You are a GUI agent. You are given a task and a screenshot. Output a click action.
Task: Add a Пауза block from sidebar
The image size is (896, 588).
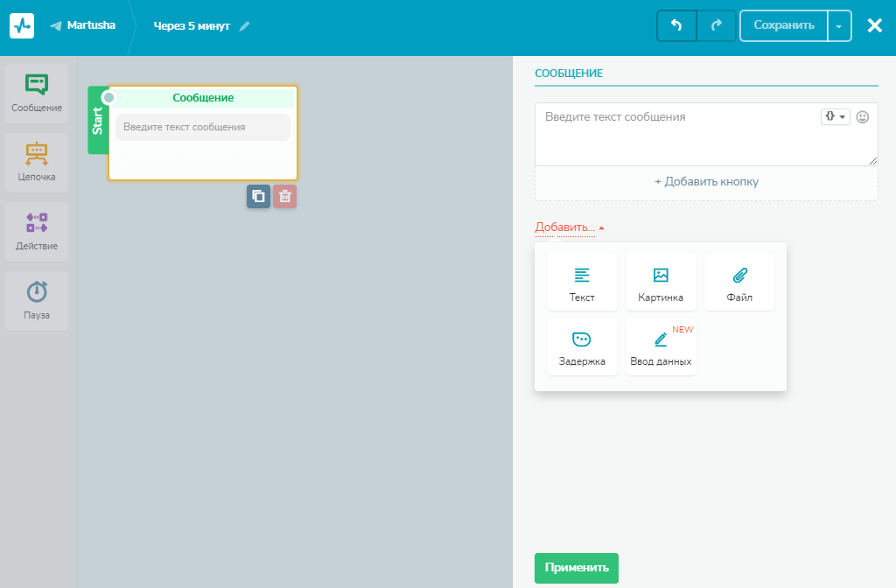[37, 301]
